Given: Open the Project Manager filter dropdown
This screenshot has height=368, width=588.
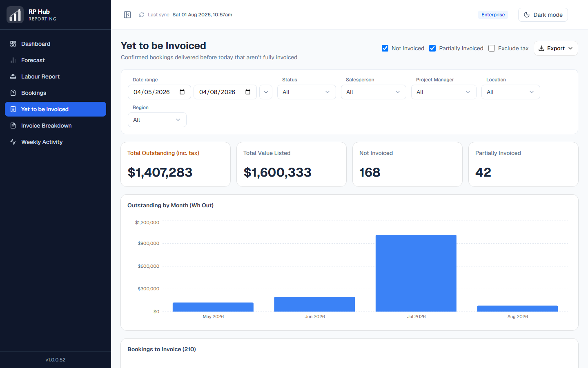Looking at the screenshot, I should [444, 92].
